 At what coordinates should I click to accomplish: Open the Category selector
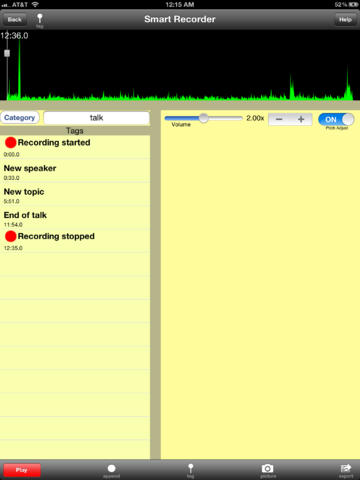coord(20,118)
